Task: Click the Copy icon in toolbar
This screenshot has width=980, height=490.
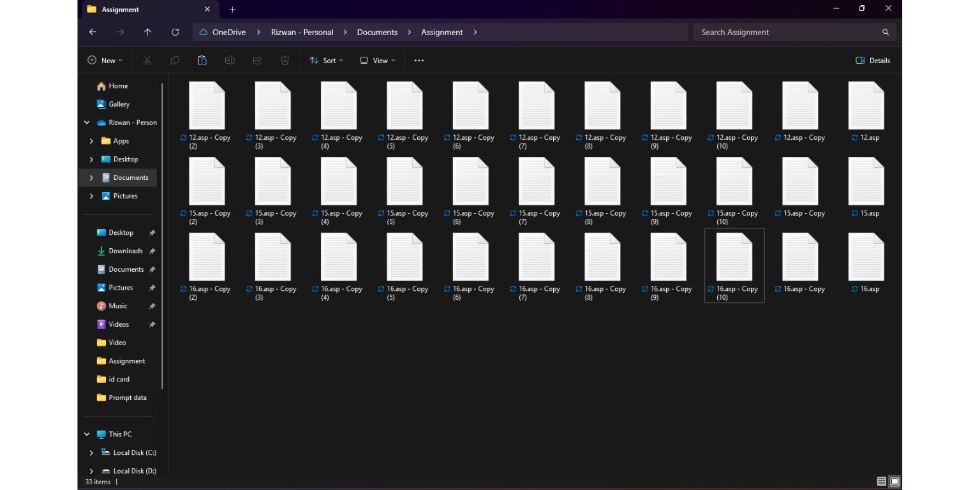Action: [175, 61]
